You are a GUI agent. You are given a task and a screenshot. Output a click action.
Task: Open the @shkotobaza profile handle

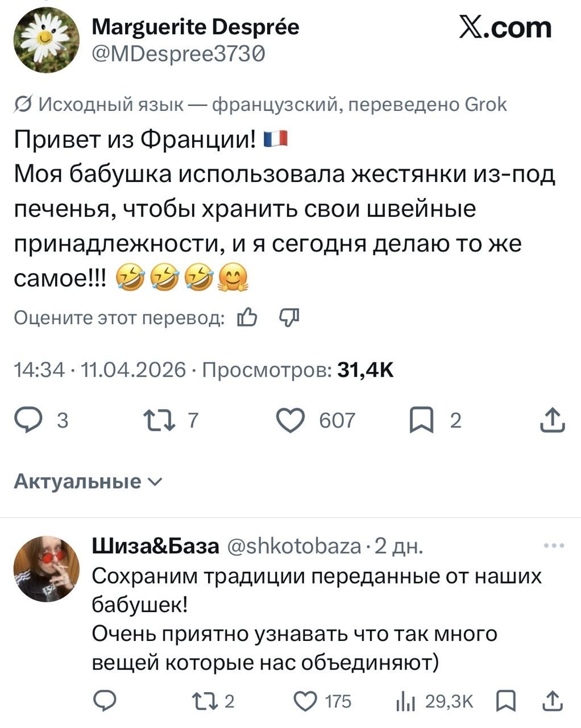tap(294, 547)
